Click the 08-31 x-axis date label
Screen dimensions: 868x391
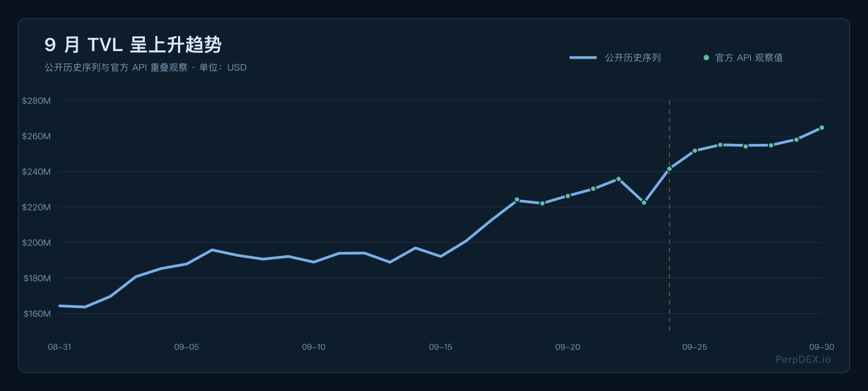(60, 347)
